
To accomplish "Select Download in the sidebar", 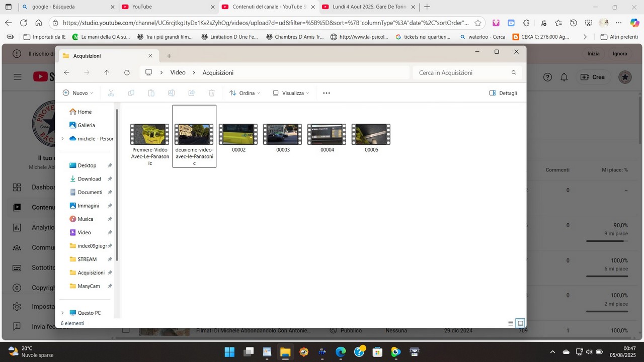I will pos(89,179).
